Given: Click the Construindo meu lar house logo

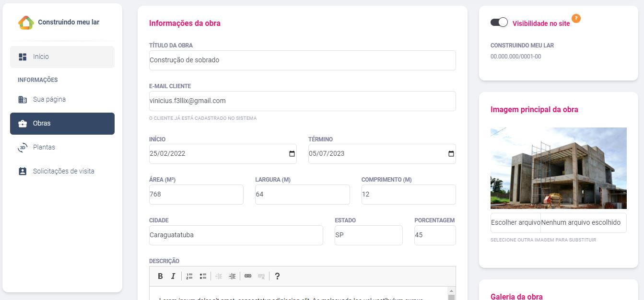Looking at the screenshot, I should coord(26,23).
